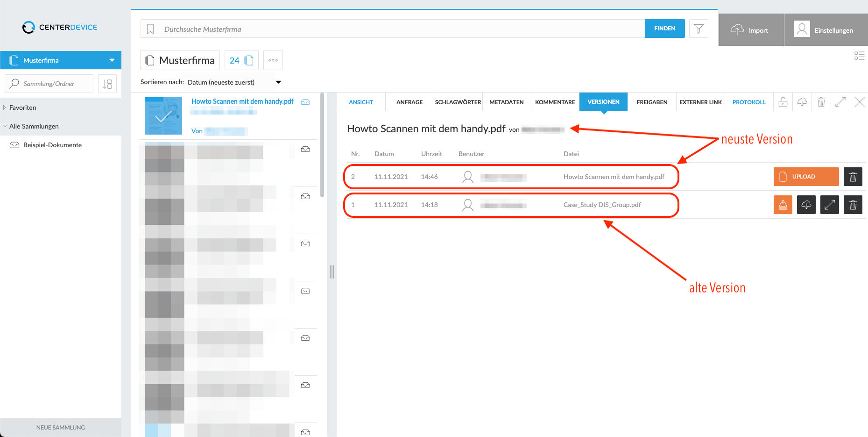Viewport: 868px width, 437px height.
Task: Open version 1 preview with expand icon
Action: 830,205
